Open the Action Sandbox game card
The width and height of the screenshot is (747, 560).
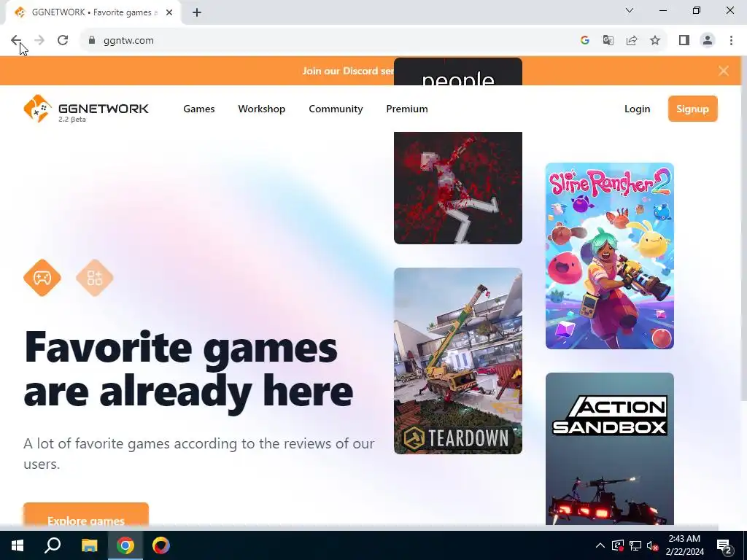click(x=609, y=448)
